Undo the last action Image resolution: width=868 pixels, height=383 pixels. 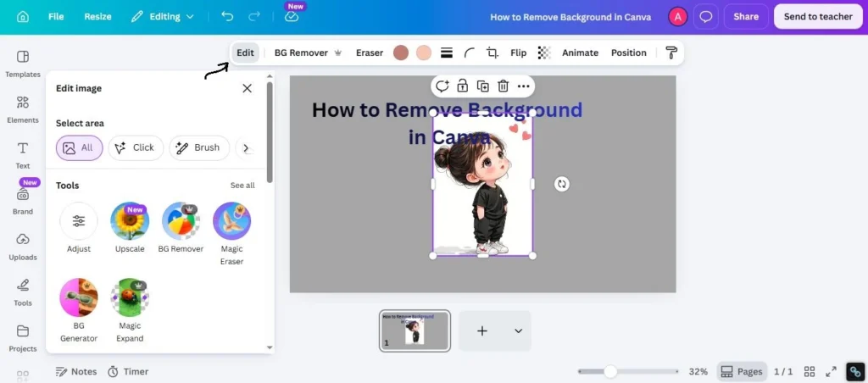pos(227,17)
